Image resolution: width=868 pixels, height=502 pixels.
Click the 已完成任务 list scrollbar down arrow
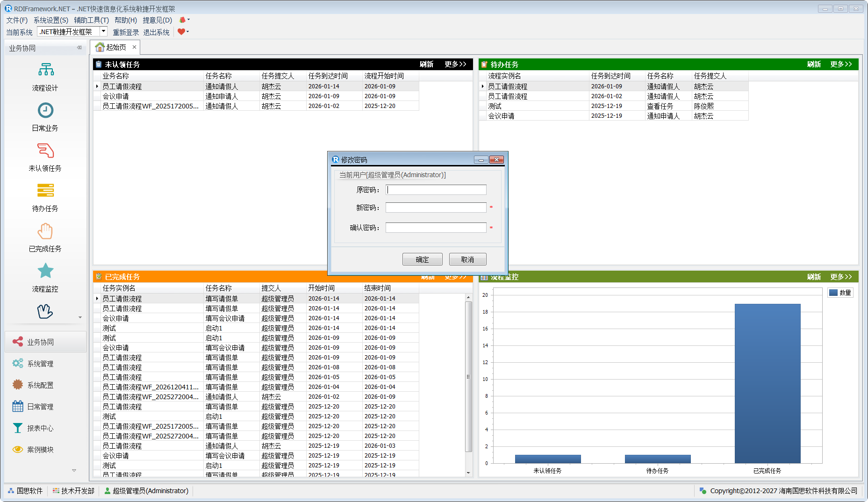click(468, 473)
